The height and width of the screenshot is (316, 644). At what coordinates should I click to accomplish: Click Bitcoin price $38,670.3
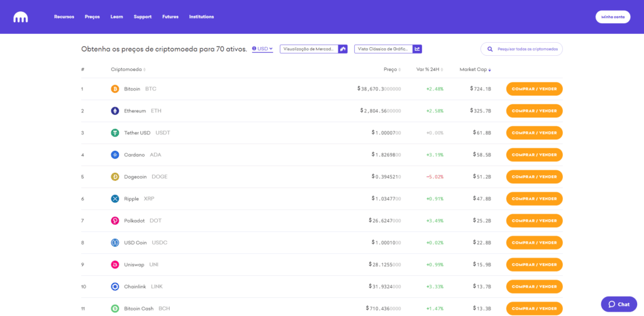(x=379, y=89)
